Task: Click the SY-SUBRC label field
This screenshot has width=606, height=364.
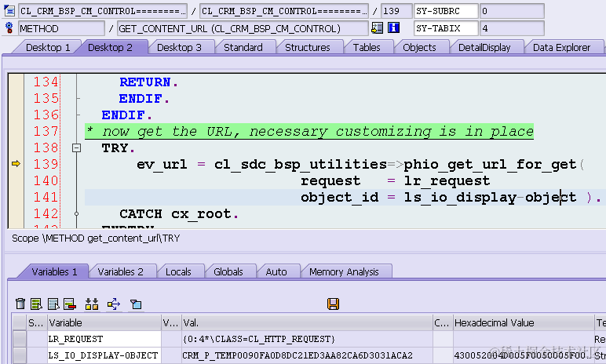Action: 446,11
